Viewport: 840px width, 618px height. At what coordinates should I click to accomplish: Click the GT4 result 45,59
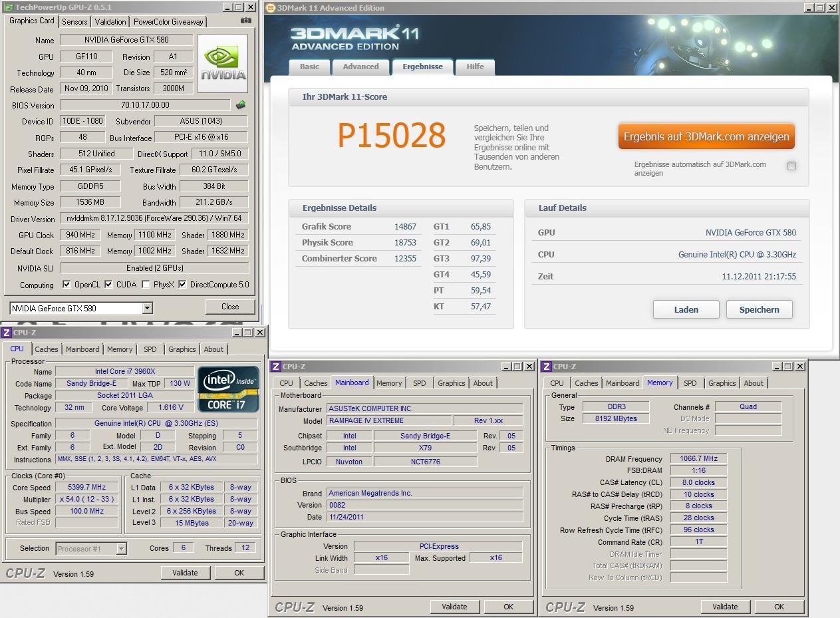tap(480, 275)
